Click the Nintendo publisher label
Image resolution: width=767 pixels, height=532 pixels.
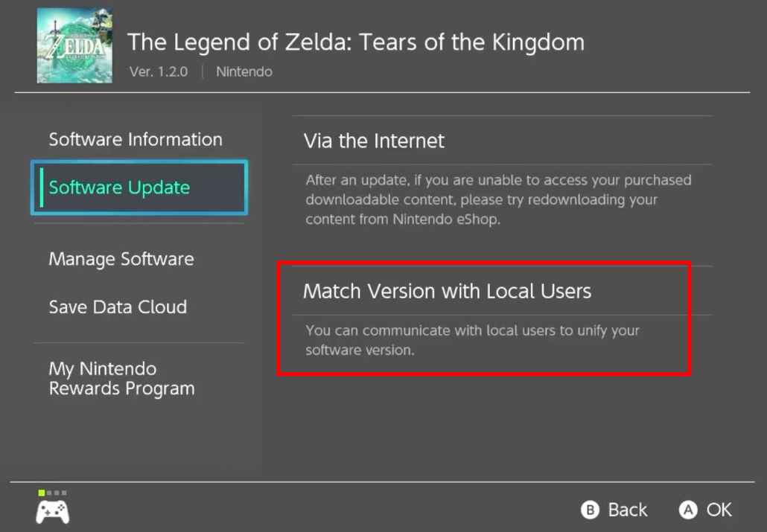[x=242, y=71]
